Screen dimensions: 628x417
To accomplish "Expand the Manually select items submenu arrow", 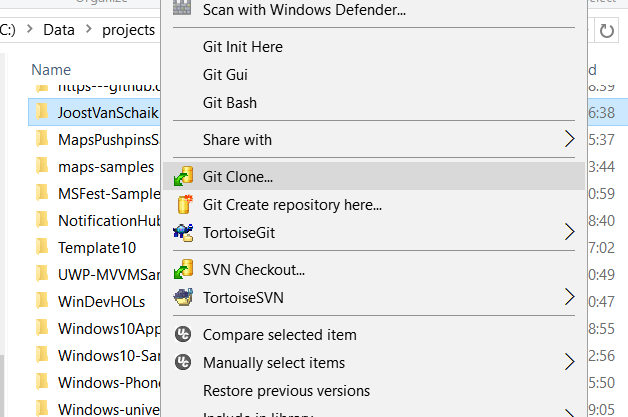I will (570, 363).
